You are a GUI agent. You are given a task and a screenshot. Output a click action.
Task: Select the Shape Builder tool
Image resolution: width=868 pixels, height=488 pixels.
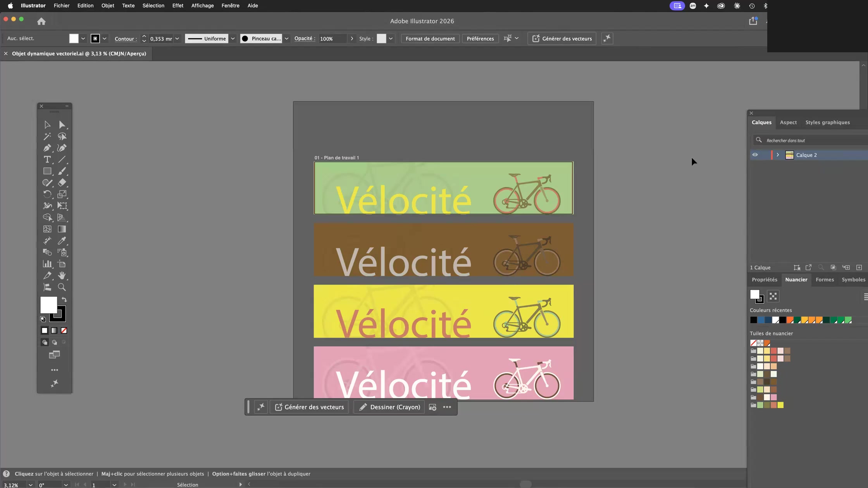coord(47,218)
